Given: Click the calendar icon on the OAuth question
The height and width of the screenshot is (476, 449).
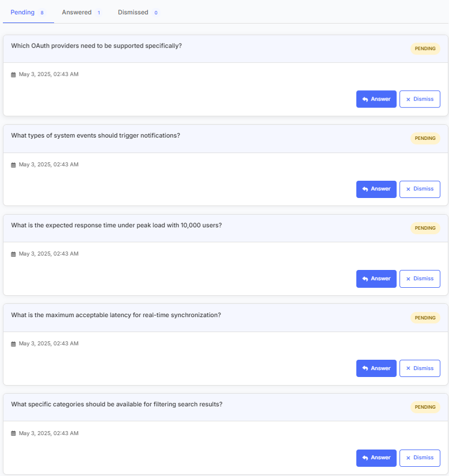Looking at the screenshot, I should [13, 75].
